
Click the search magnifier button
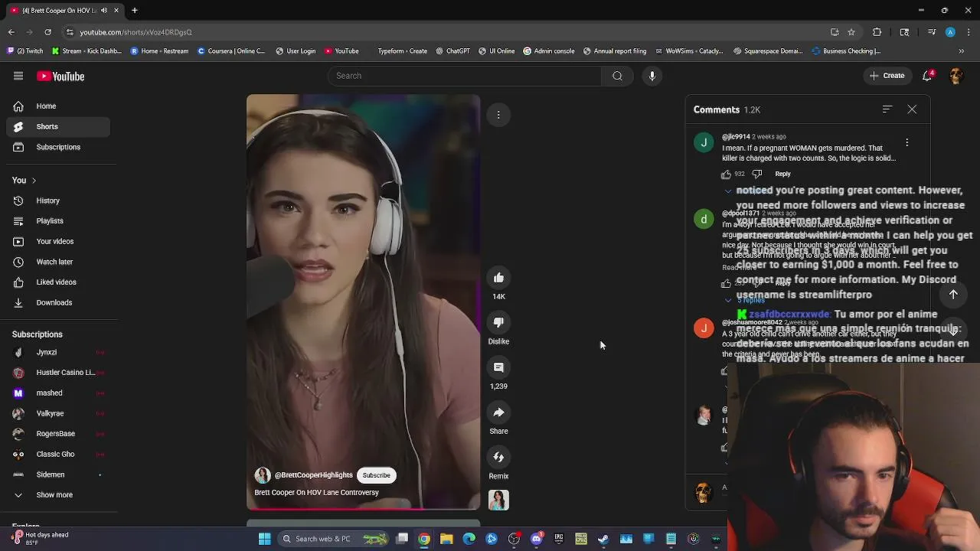(617, 76)
